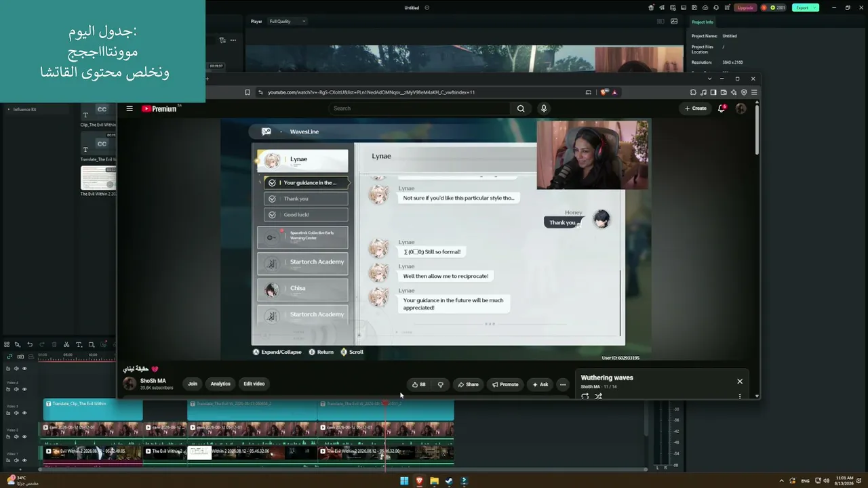Click the Edit video button
This screenshot has height=488, width=868.
(254, 384)
